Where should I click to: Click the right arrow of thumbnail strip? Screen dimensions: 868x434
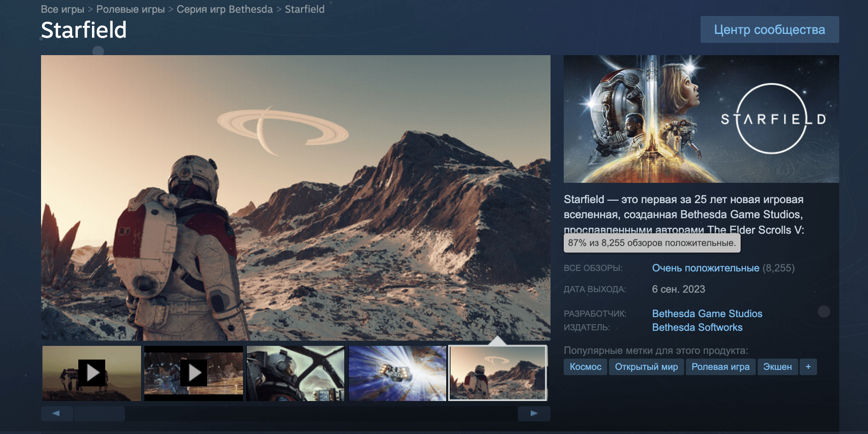point(534,413)
